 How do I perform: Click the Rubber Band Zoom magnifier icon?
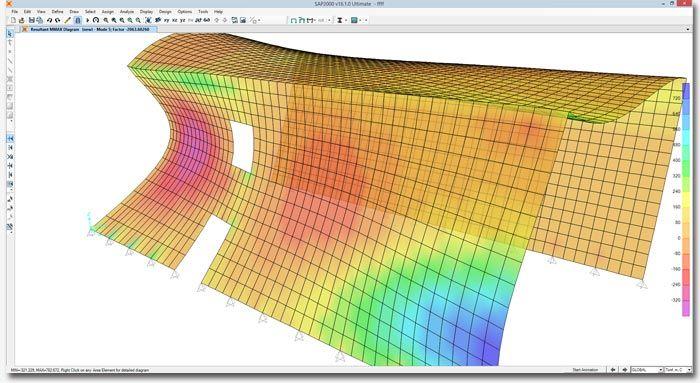[106, 20]
